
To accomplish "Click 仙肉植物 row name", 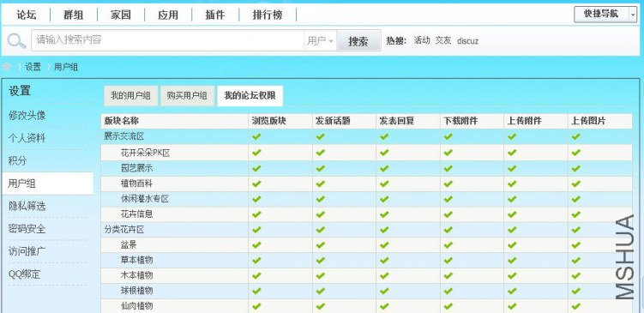I will 136,306.
